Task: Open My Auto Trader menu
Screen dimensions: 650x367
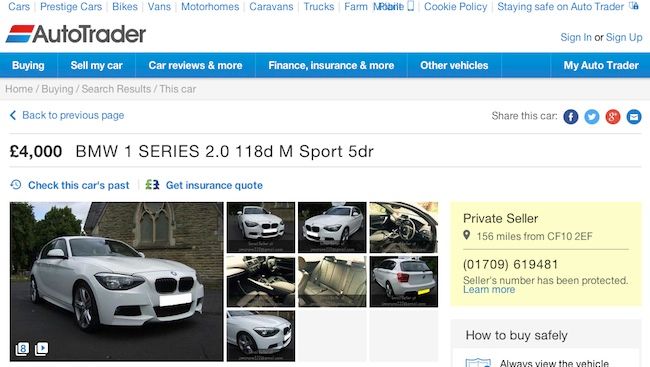Action: [x=601, y=66]
